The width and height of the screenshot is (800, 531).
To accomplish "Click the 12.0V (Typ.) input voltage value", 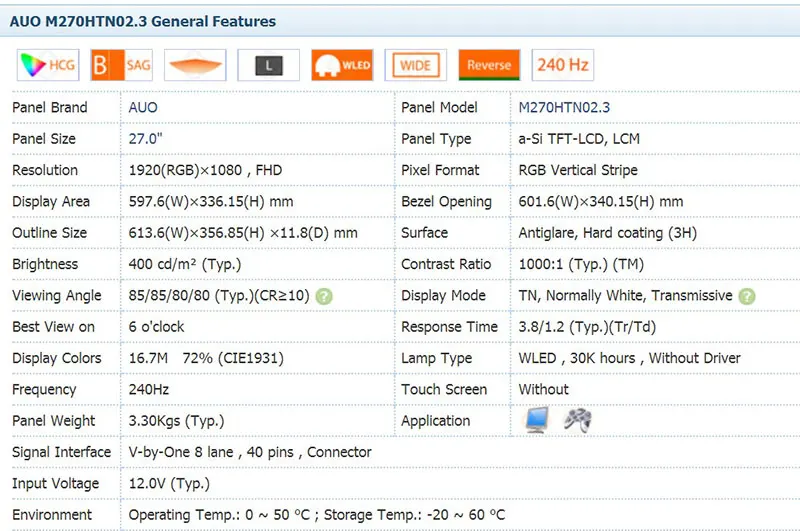I will [x=169, y=484].
